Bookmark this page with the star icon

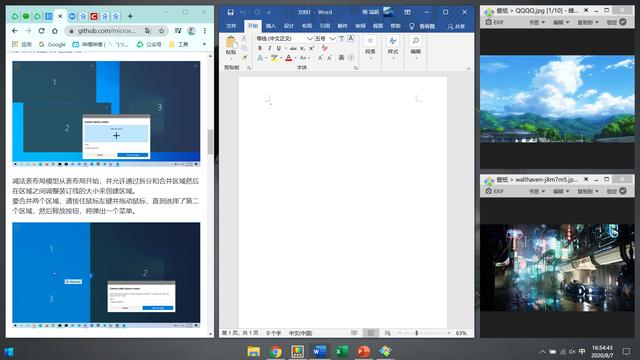click(x=161, y=31)
